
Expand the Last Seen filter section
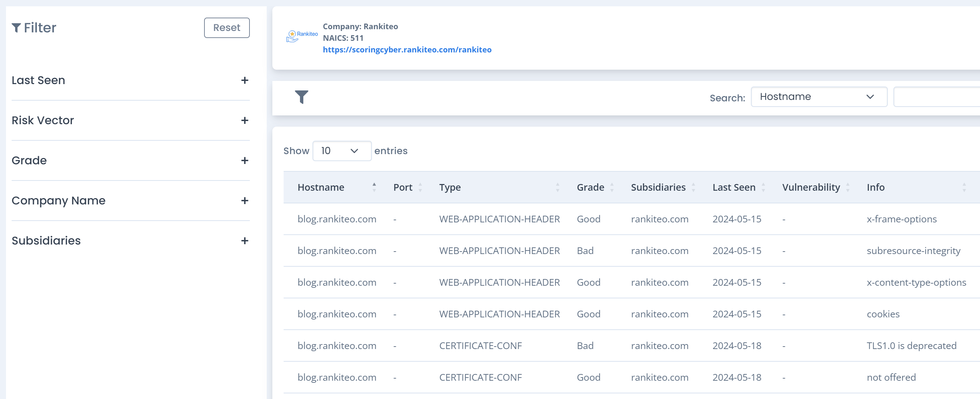click(x=245, y=80)
